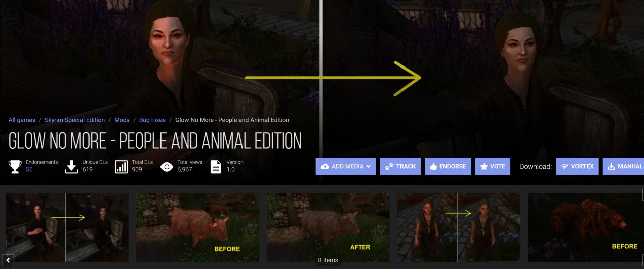Open the 55 endorsements count link
Screen dimensions: 644x269
pos(29,169)
